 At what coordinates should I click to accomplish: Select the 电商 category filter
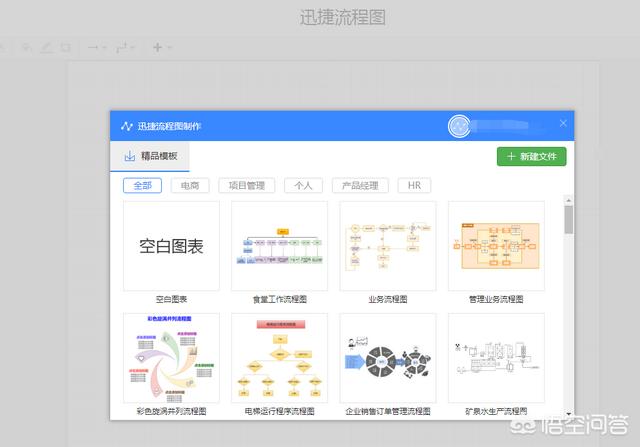[190, 186]
